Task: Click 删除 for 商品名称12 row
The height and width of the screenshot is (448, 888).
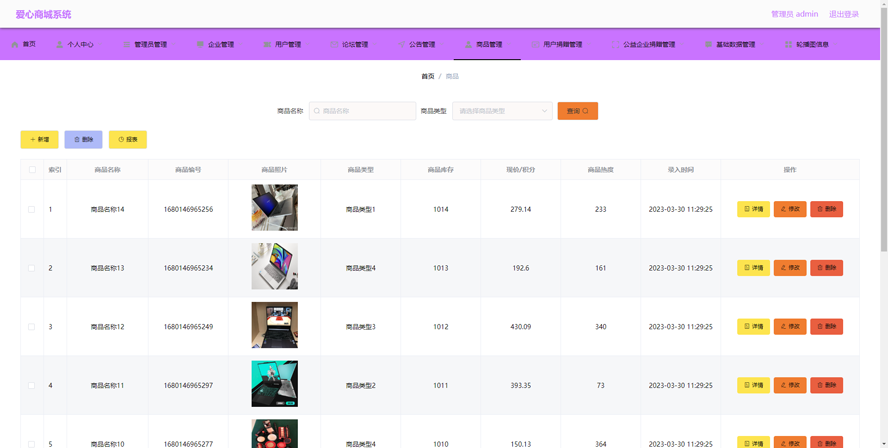Action: 826,327
